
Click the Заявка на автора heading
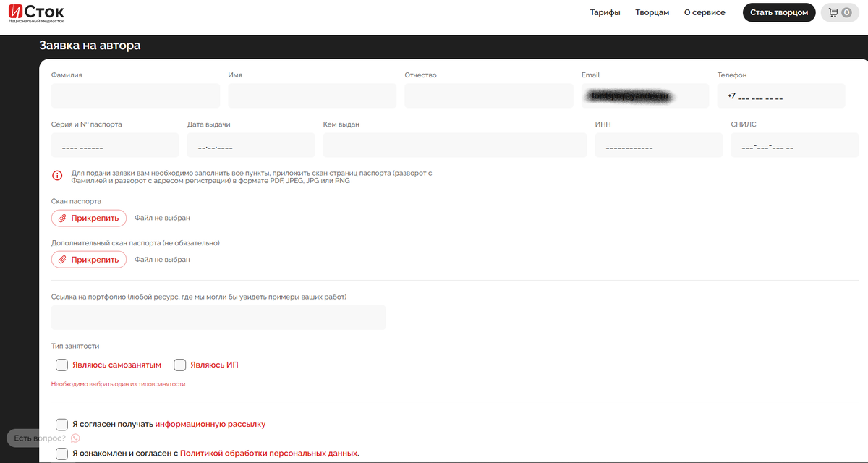coord(90,46)
